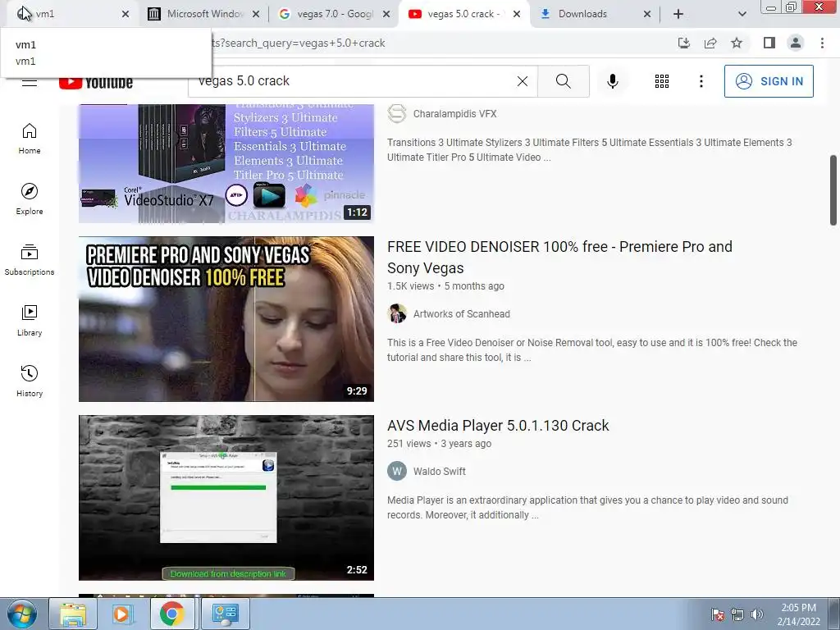Image resolution: width=840 pixels, height=630 pixels.
Task: Open the Explore section in sidebar
Action: [x=30, y=199]
